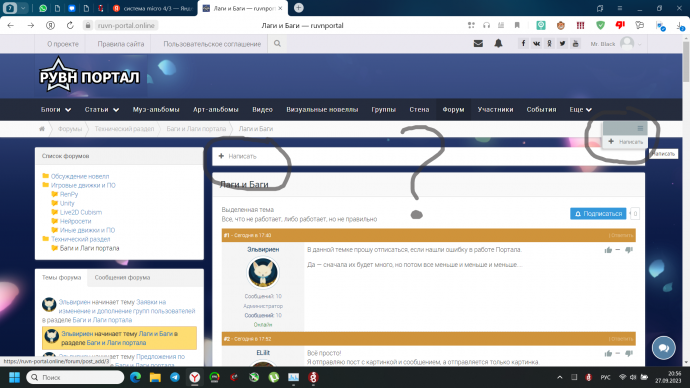Open the Визуальные новеллы menu item

tap(322, 110)
